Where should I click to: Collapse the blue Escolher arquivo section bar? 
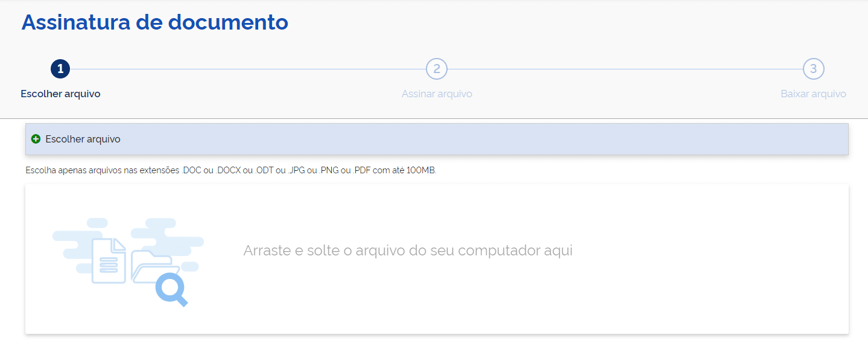[422, 139]
